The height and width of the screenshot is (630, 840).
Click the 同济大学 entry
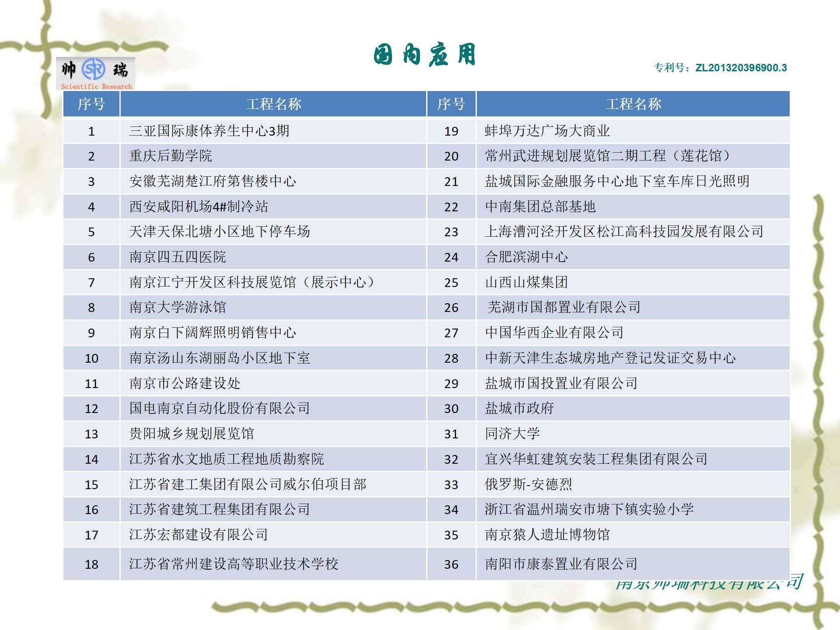633,434
